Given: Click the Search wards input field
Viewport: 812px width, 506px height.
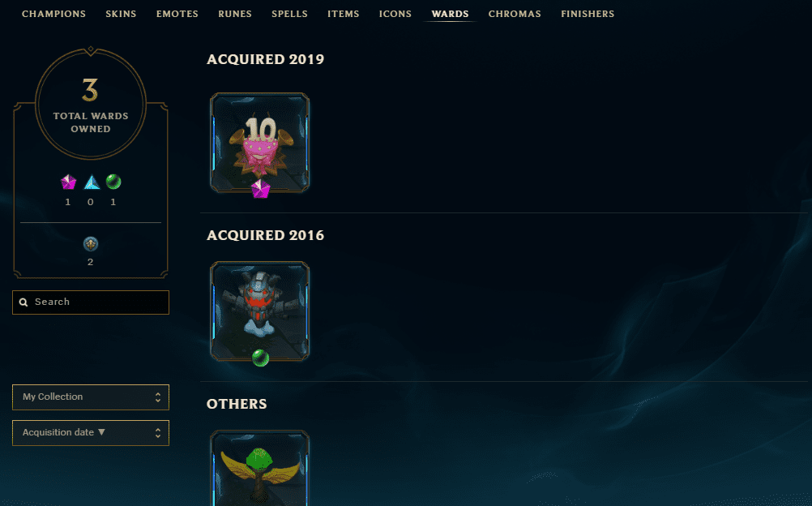Looking at the screenshot, I should pyautogui.click(x=91, y=302).
